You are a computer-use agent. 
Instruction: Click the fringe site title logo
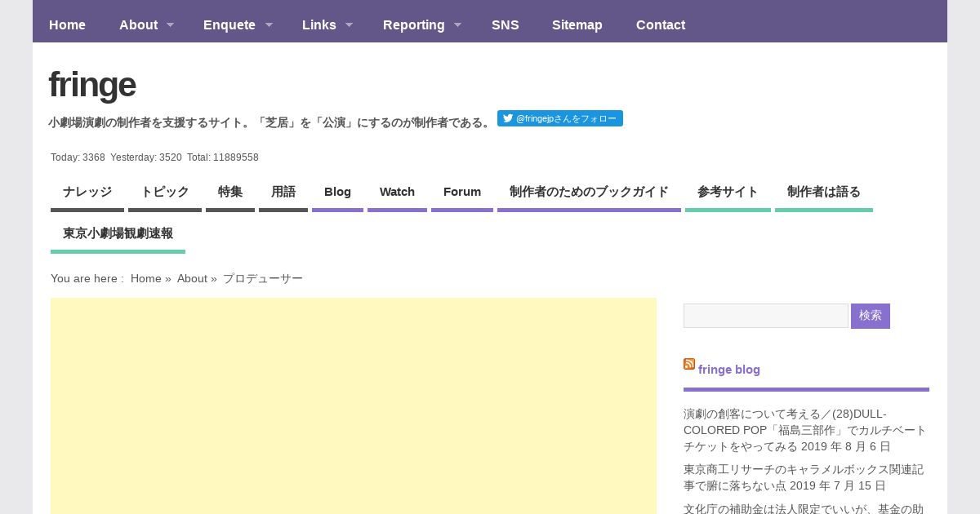(x=92, y=85)
